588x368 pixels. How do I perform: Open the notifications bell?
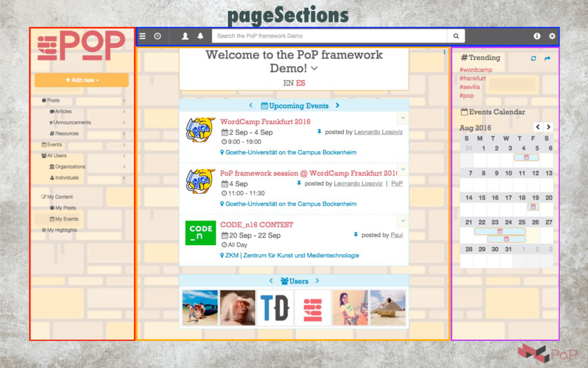(200, 36)
